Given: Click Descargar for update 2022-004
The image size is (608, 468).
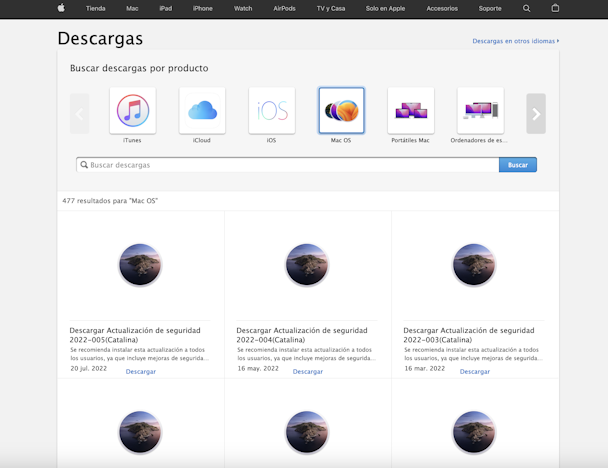Looking at the screenshot, I should click(307, 371).
